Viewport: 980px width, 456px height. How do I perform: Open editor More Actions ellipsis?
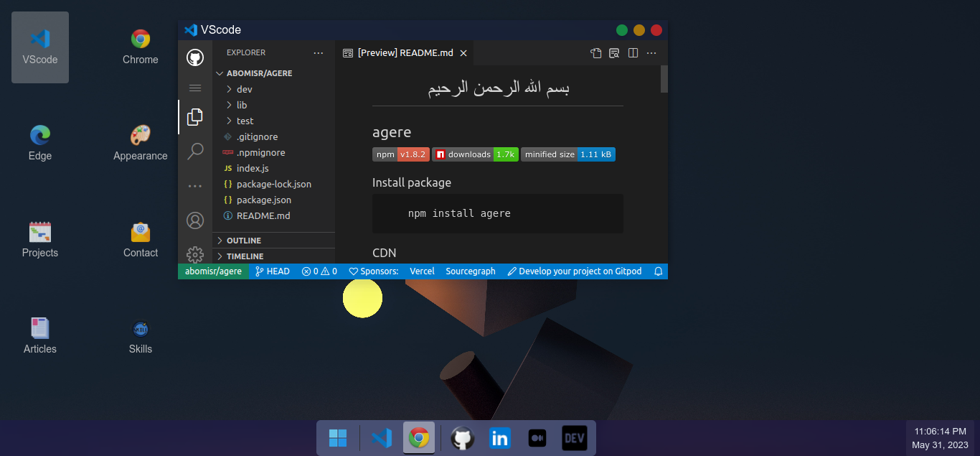pyautogui.click(x=651, y=52)
